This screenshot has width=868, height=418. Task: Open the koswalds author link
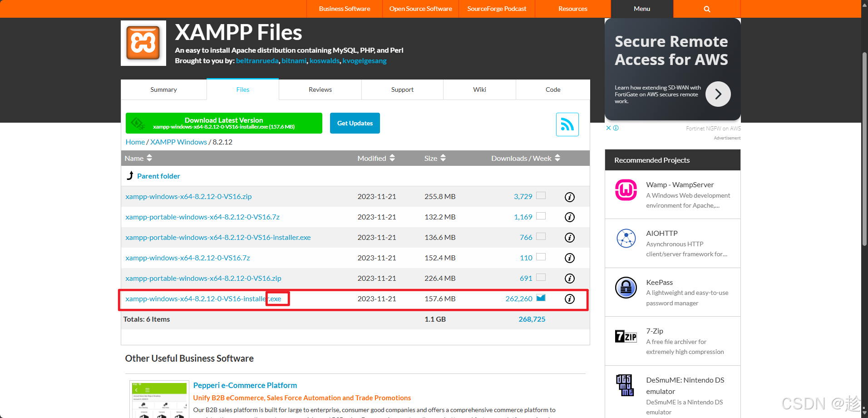(324, 61)
